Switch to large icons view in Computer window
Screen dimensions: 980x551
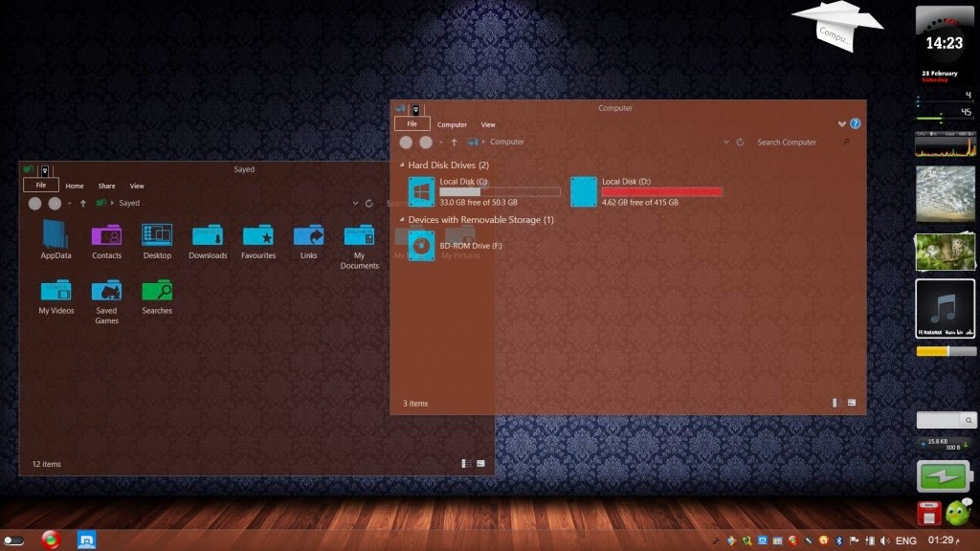pyautogui.click(x=851, y=403)
